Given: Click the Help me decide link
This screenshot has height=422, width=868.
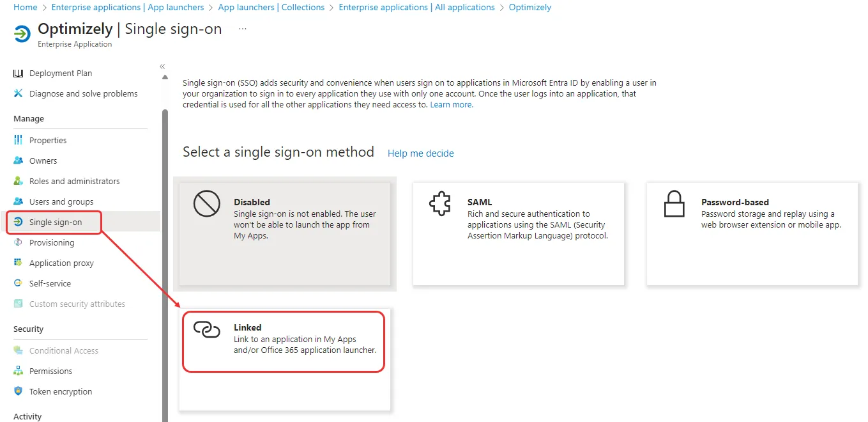Looking at the screenshot, I should click(x=421, y=153).
